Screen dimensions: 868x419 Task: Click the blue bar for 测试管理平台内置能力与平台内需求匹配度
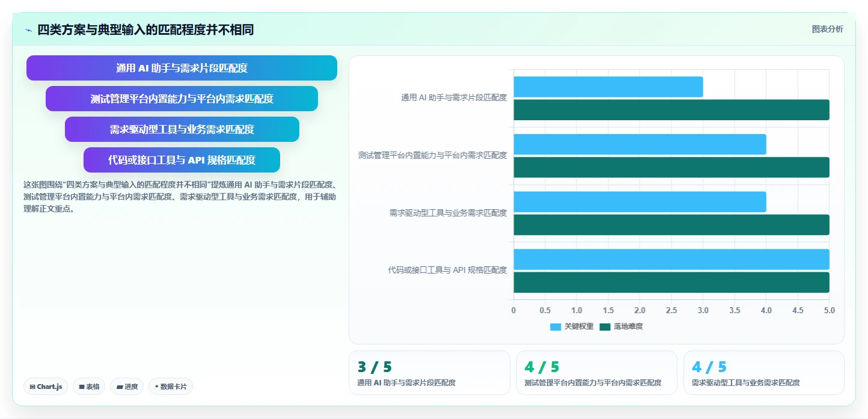point(640,144)
